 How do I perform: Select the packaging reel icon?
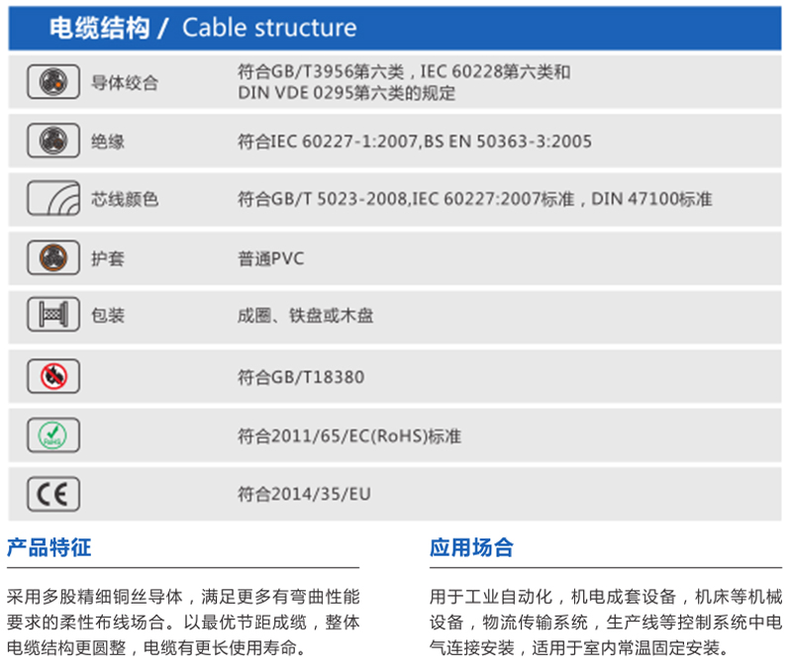point(52,316)
